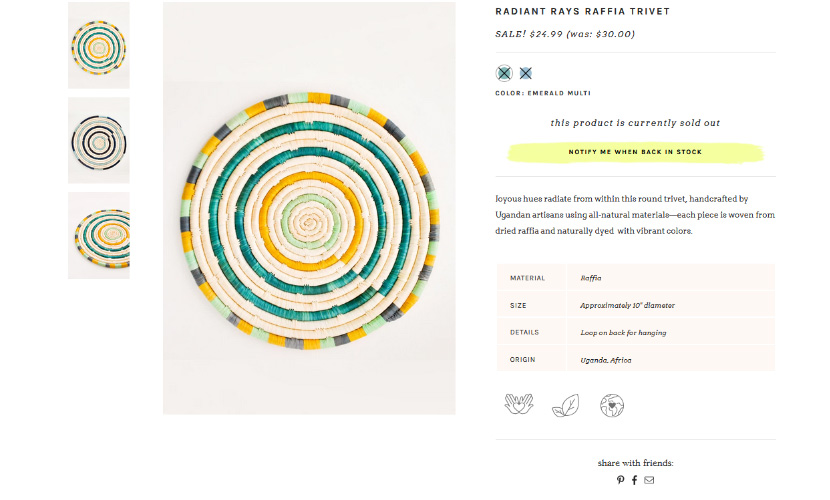Click the large trivet product image

[x=309, y=208]
